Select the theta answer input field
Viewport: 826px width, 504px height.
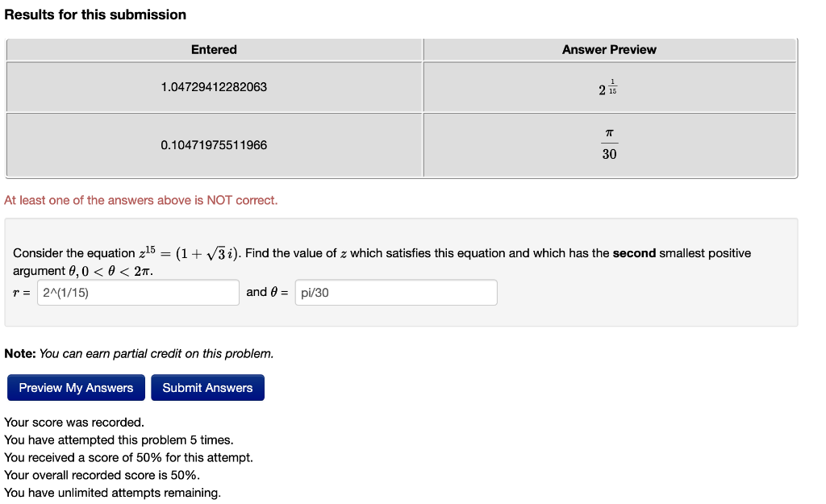pos(395,292)
